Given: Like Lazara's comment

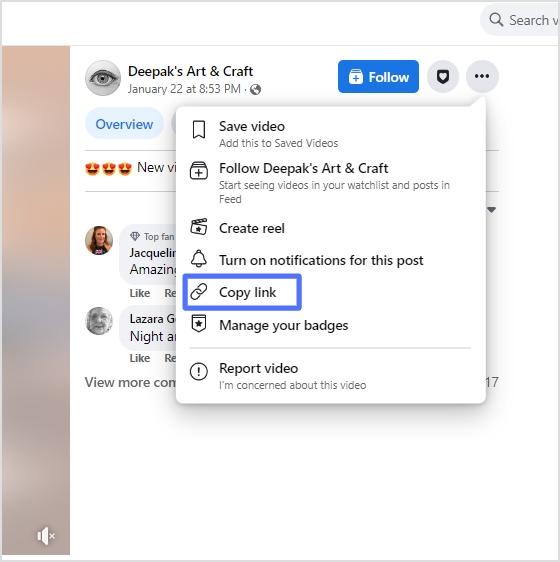Looking at the screenshot, I should click(x=140, y=358).
